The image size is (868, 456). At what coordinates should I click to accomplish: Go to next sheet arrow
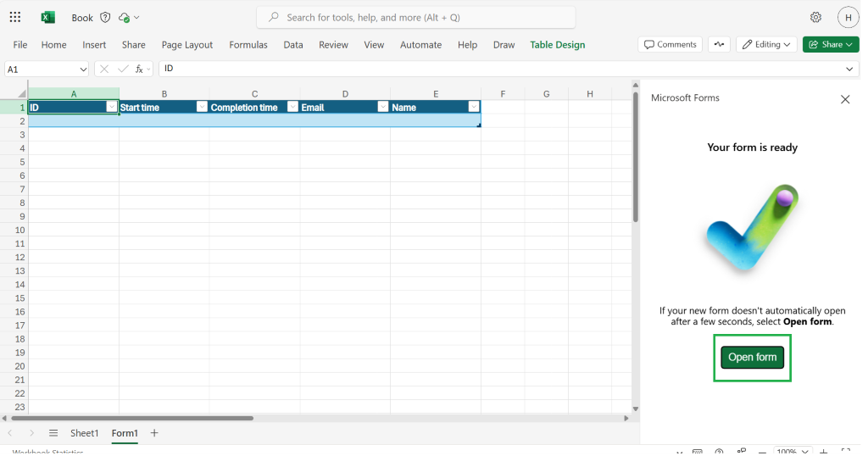coord(31,433)
